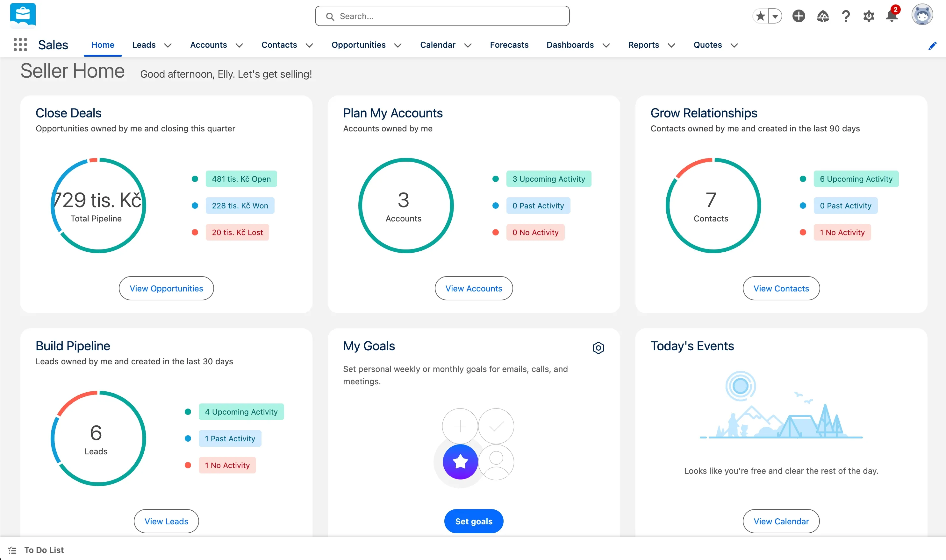Screen dimensions: 946x560
Task: Click the View Opportunities button
Action: pyautogui.click(x=166, y=288)
